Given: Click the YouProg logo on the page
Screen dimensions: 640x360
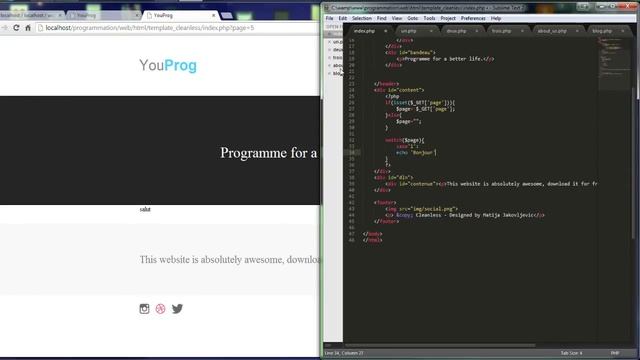Looking at the screenshot, I should [168, 65].
